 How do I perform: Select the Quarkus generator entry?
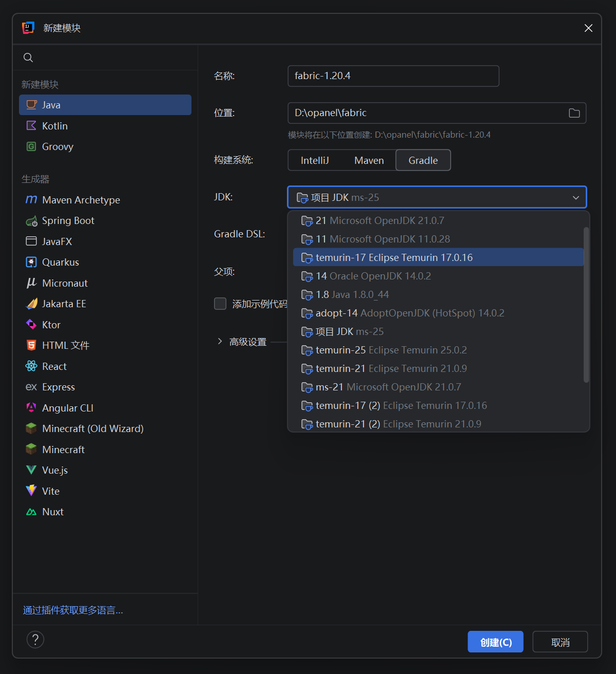point(105,262)
